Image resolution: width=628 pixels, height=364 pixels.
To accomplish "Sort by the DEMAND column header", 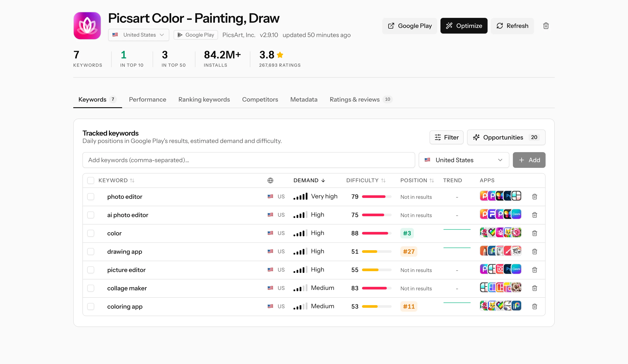I will 309,180.
